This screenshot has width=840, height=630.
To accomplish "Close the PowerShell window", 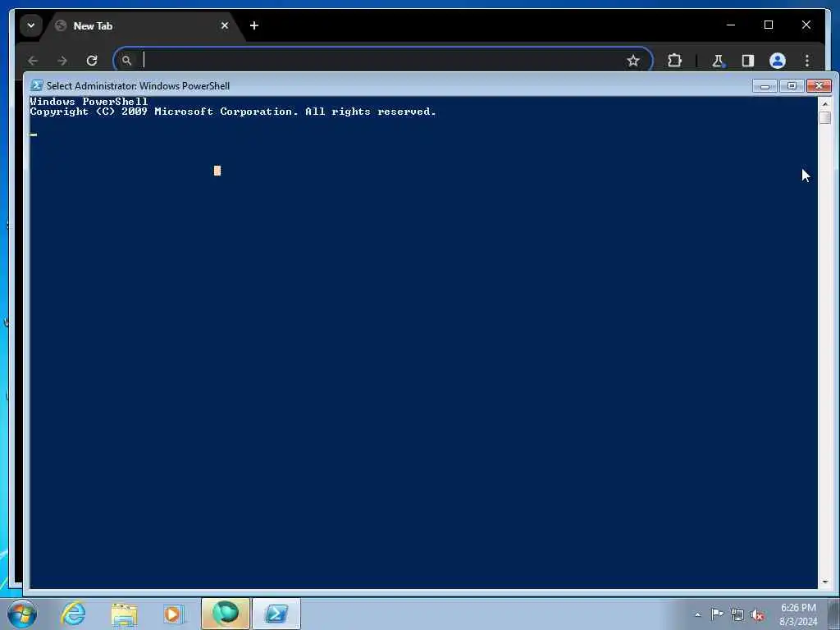I will click(819, 85).
